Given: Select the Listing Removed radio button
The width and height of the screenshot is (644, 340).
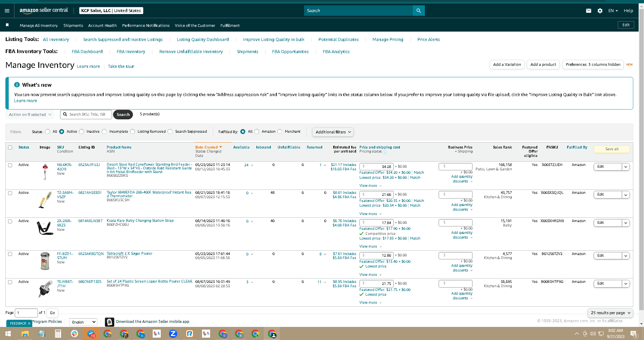Looking at the screenshot, I should (133, 132).
